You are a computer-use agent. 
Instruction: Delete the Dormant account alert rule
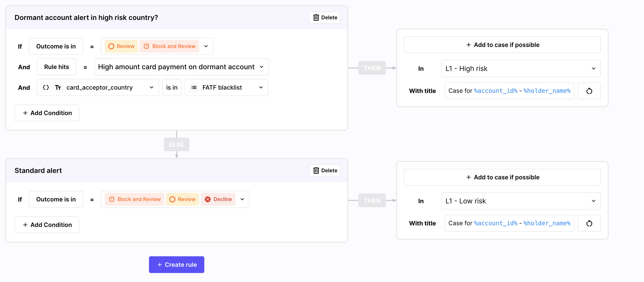tap(325, 18)
